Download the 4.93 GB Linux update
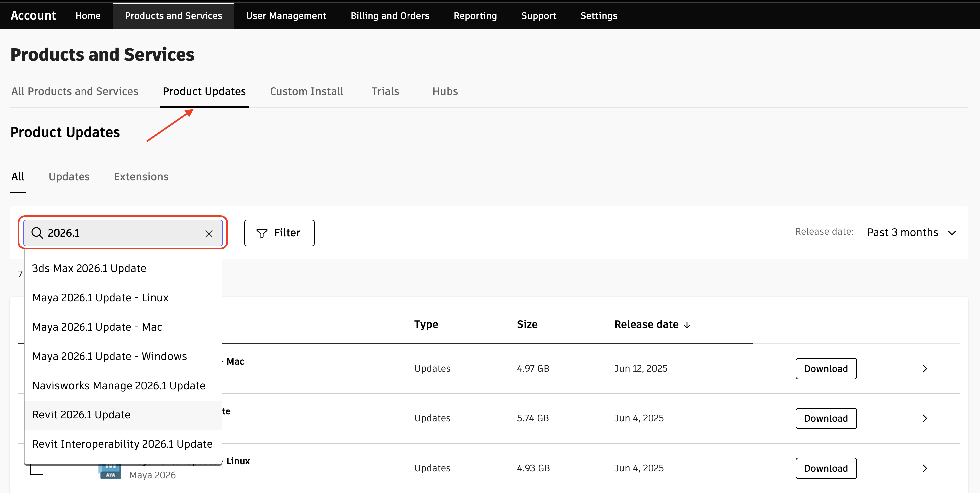 [826, 468]
